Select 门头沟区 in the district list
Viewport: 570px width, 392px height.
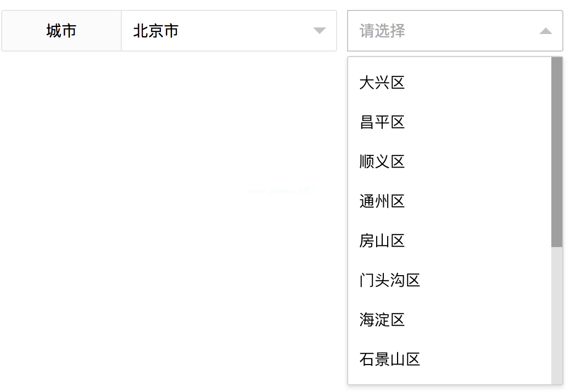pos(390,281)
